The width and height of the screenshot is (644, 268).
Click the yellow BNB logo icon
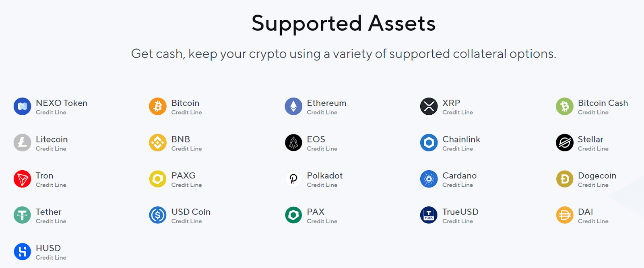point(158,143)
